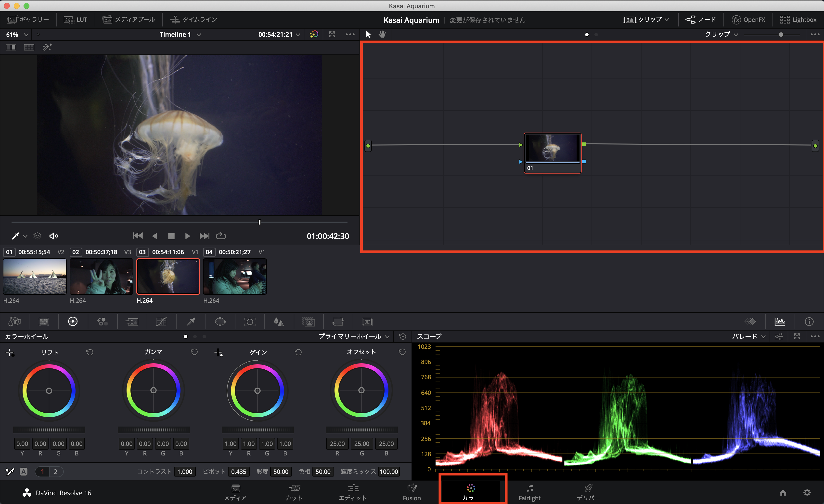The height and width of the screenshot is (504, 824).
Task: Open the Power Window palette
Action: pyautogui.click(x=220, y=322)
